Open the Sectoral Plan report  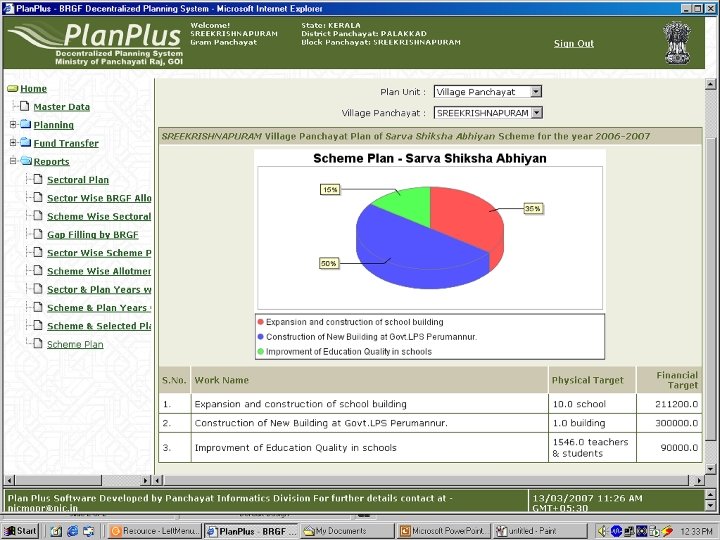click(x=78, y=180)
